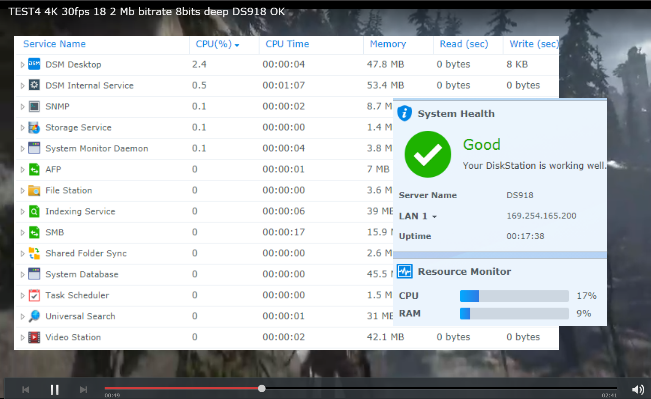Click the DSM Internal Service gear icon
Screen dimensions: 651x399
34,85
